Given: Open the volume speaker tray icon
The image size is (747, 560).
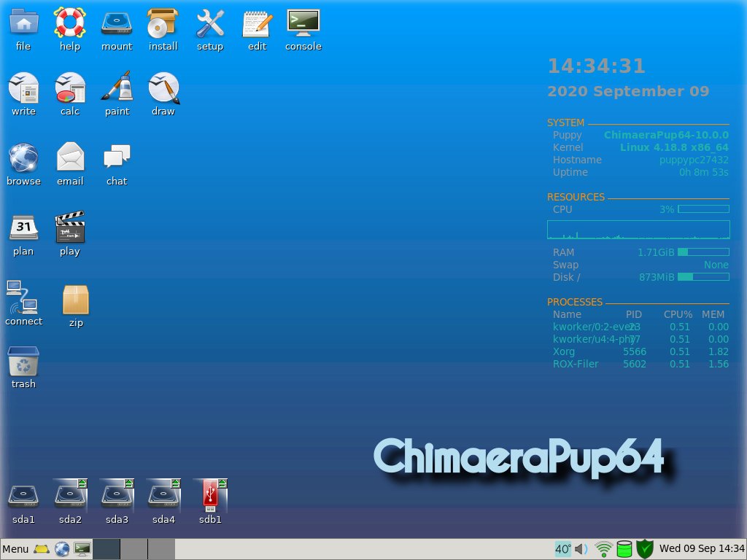Looking at the screenshot, I should coord(581,549).
